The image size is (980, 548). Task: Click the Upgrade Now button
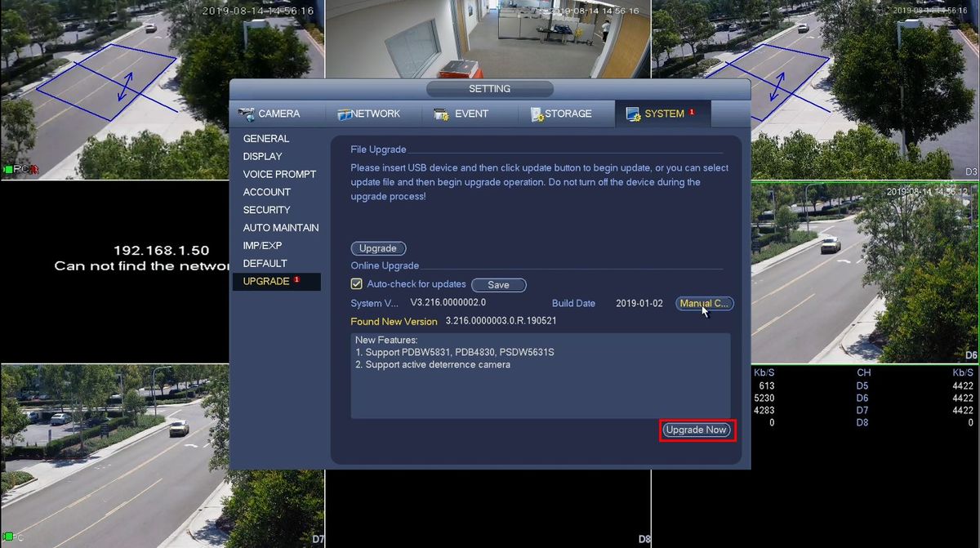tap(696, 430)
